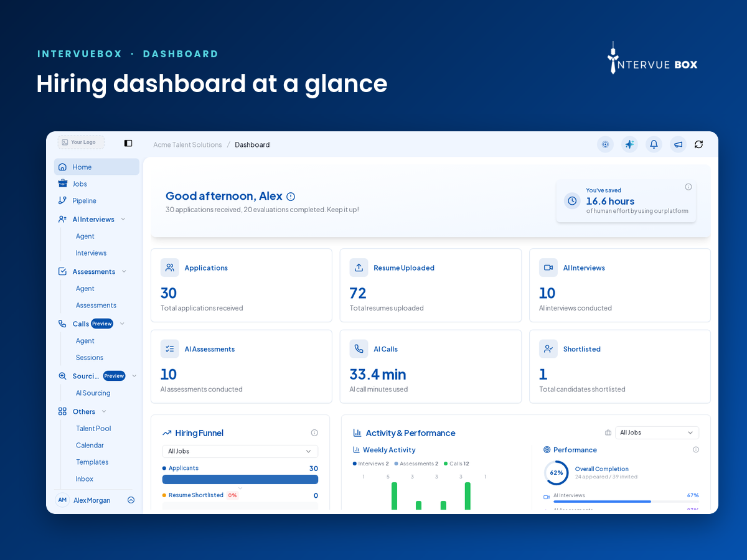Viewport: 747px width, 560px height.
Task: Click the info icon beside Good afternoon, Alex
Action: 291,197
